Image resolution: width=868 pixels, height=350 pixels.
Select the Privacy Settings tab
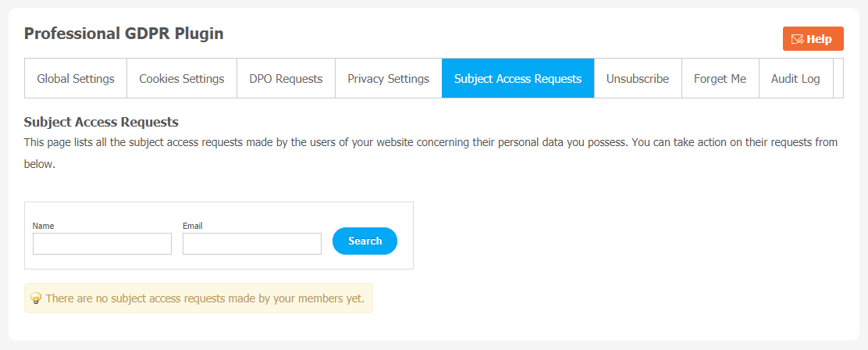388,79
